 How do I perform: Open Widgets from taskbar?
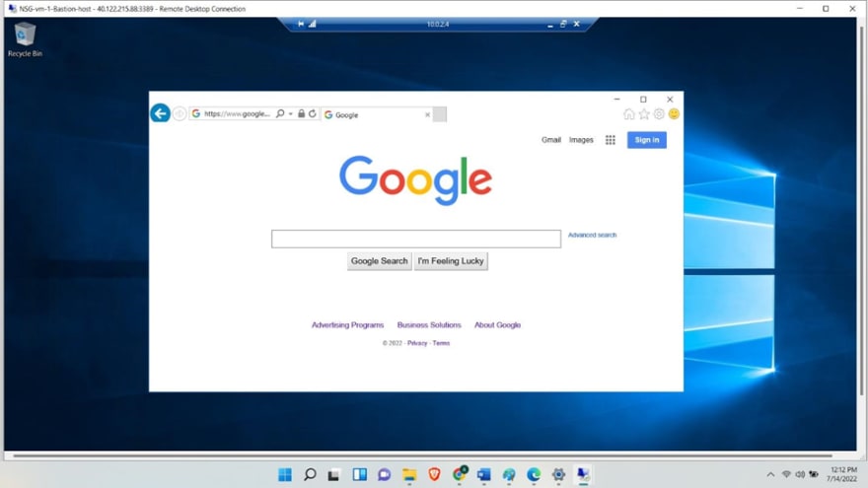359,475
